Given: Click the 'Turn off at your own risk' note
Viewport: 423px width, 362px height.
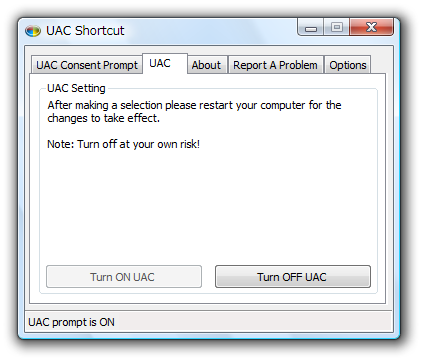Looking at the screenshot, I should click(x=123, y=144).
